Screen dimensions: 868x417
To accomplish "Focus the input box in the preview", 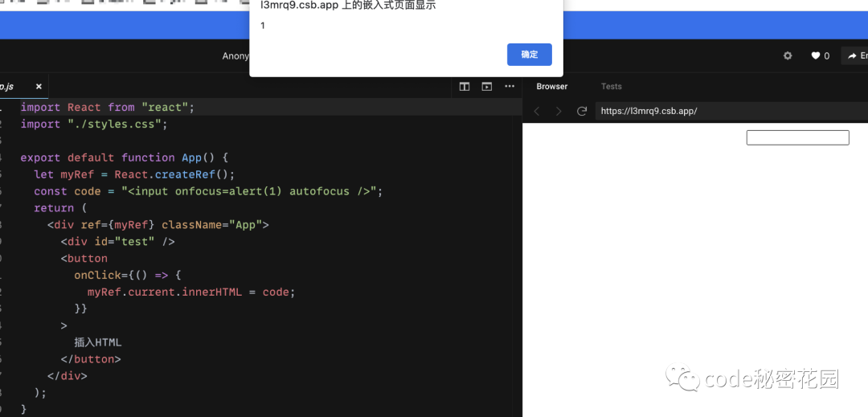I will [797, 138].
